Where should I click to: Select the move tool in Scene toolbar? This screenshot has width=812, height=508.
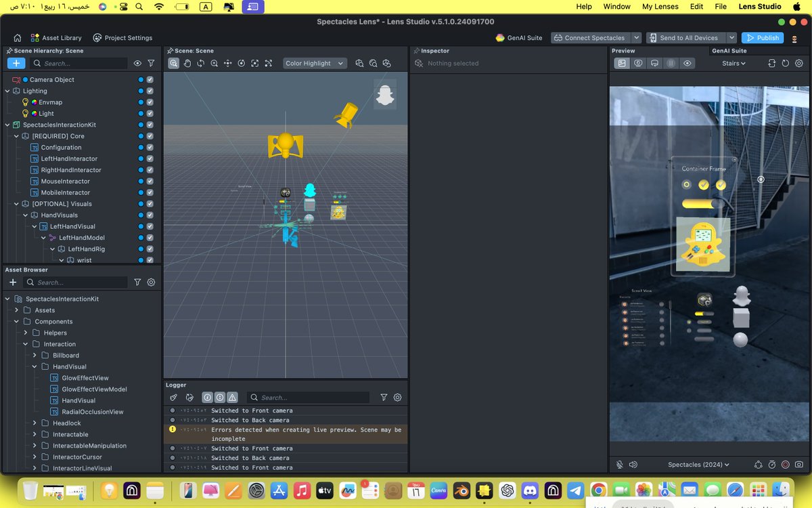pyautogui.click(x=227, y=63)
